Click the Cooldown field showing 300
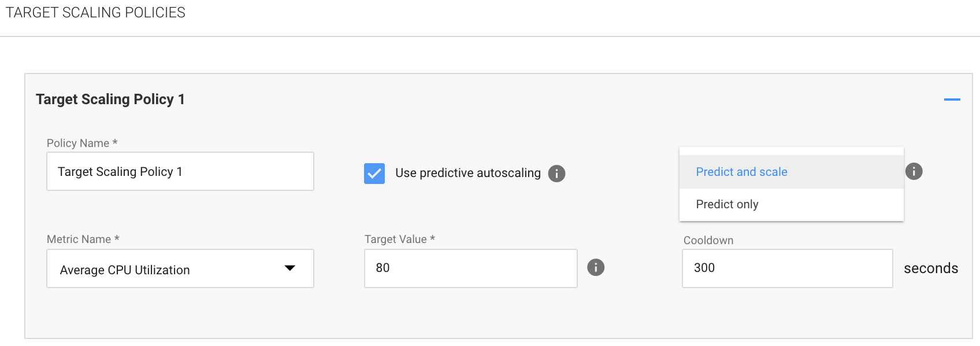 (x=787, y=268)
